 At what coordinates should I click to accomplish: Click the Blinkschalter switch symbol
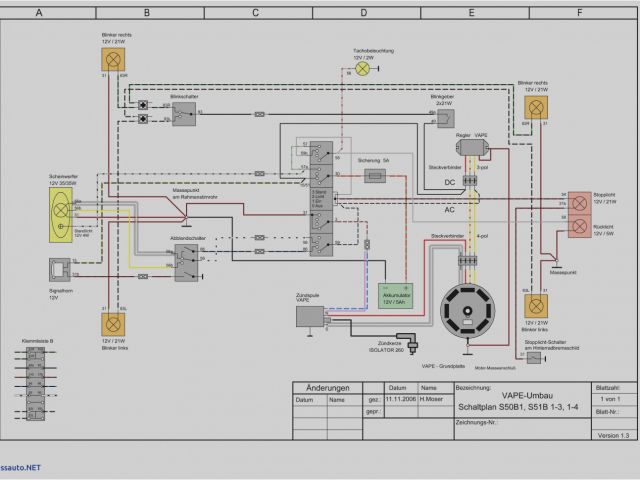[182, 113]
